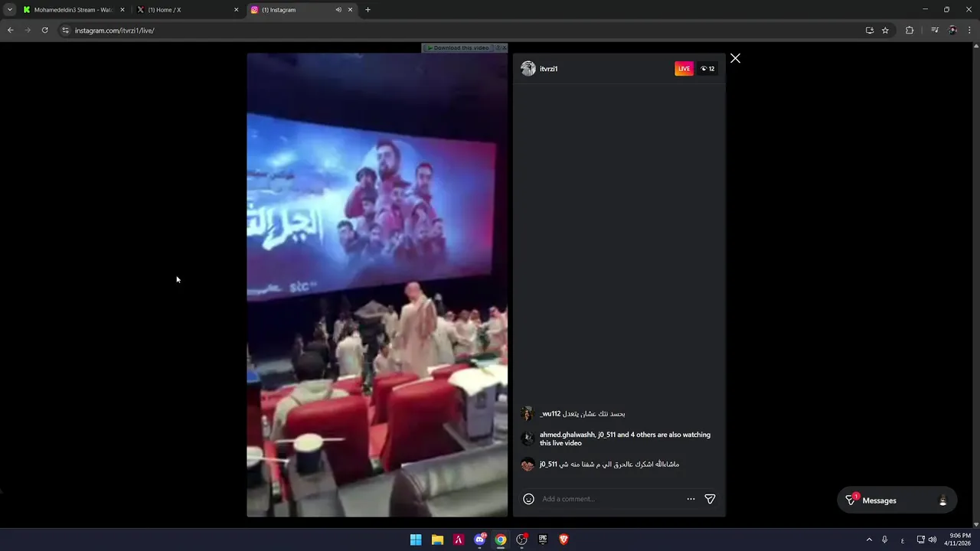The image size is (980, 551).
Task: Click the itvrzi1 username link
Action: click(x=548, y=69)
